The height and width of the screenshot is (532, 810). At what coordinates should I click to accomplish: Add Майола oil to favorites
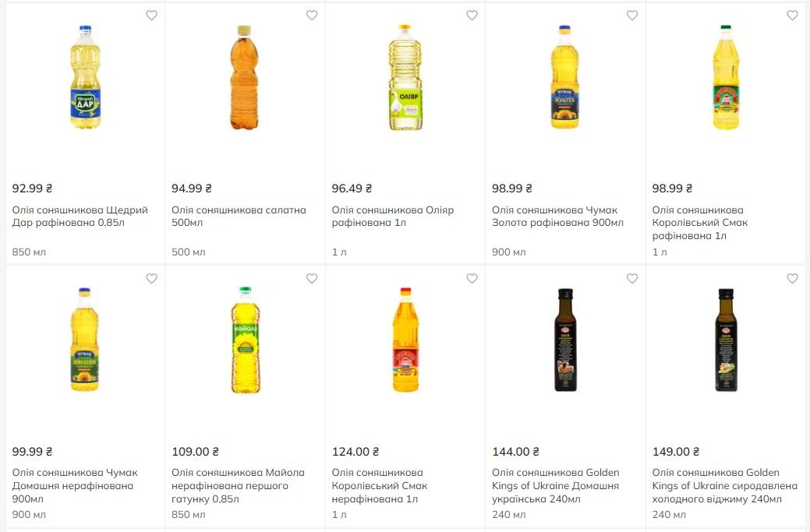312,279
